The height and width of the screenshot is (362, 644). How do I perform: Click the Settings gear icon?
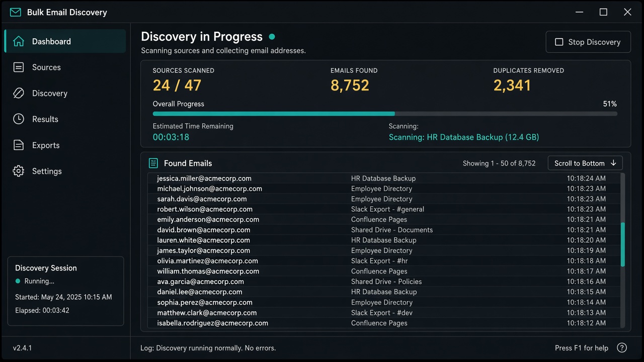pyautogui.click(x=19, y=171)
